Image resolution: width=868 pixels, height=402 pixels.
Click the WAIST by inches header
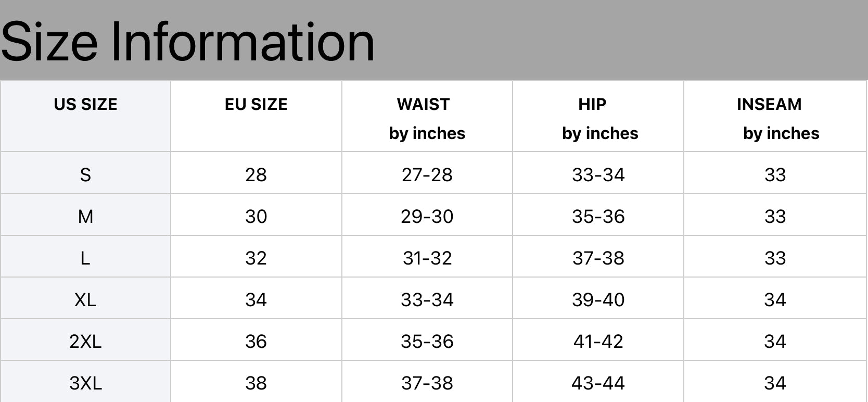(x=427, y=119)
